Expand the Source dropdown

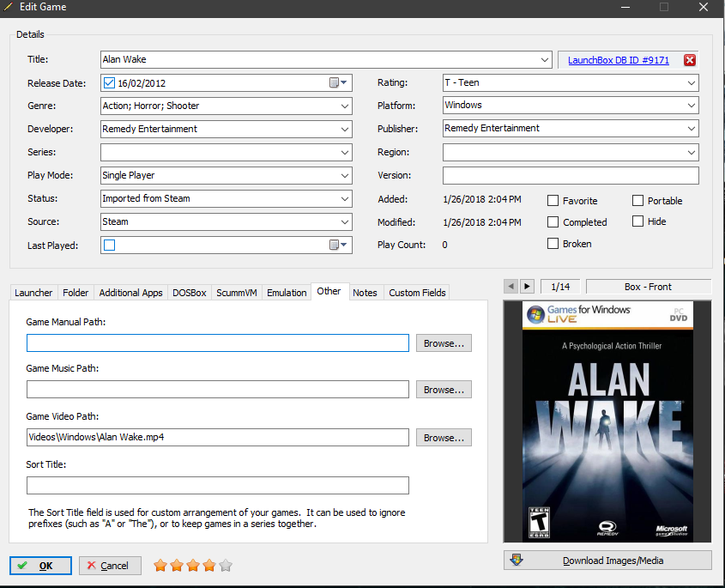click(x=344, y=221)
